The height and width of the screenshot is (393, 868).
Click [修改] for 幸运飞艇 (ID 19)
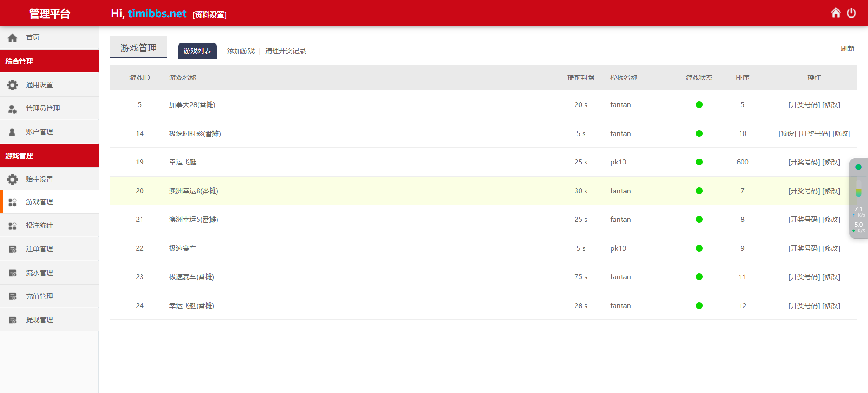[x=831, y=162]
